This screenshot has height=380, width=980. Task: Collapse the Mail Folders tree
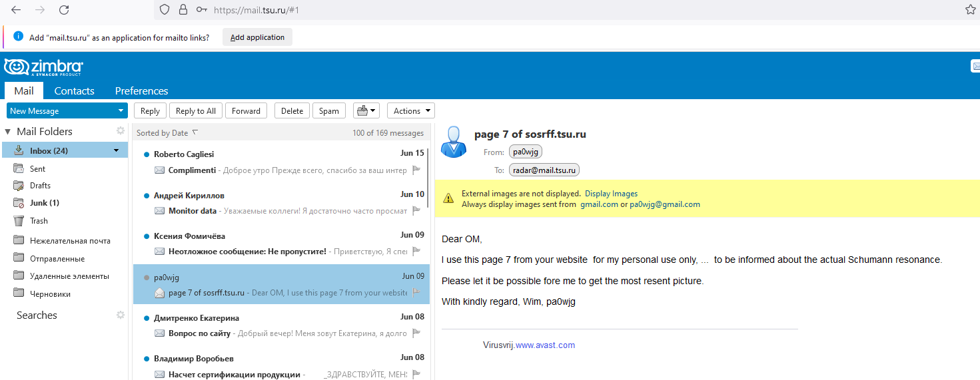tap(8, 132)
